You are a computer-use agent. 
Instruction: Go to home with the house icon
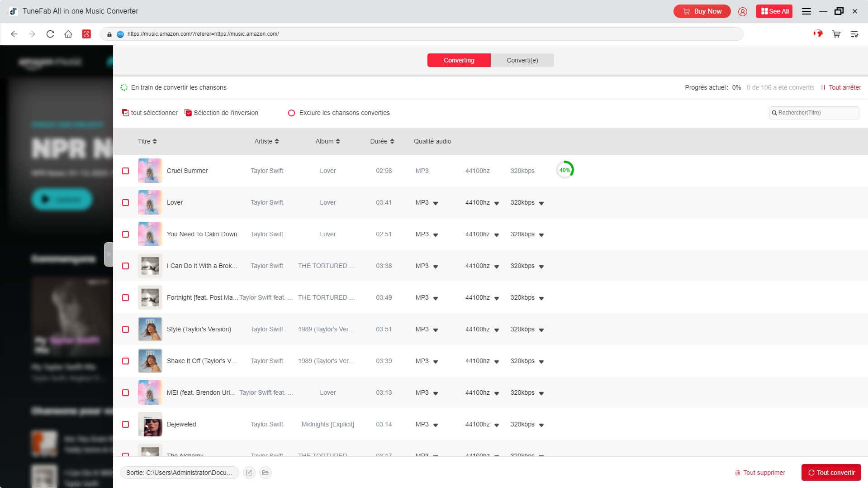(68, 34)
